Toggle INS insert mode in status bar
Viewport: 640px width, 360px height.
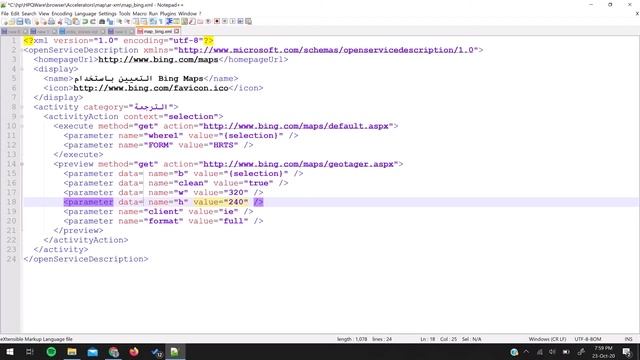pyautogui.click(x=628, y=339)
